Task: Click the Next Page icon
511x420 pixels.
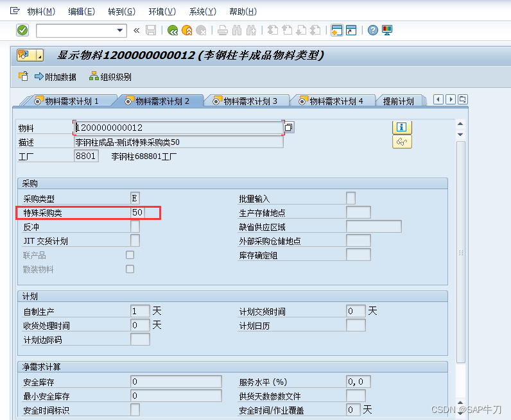Action: coord(301,31)
